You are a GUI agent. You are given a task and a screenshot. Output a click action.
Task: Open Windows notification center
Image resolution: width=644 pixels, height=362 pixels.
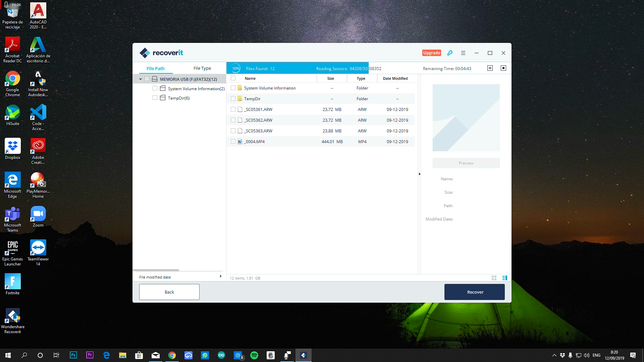click(633, 355)
